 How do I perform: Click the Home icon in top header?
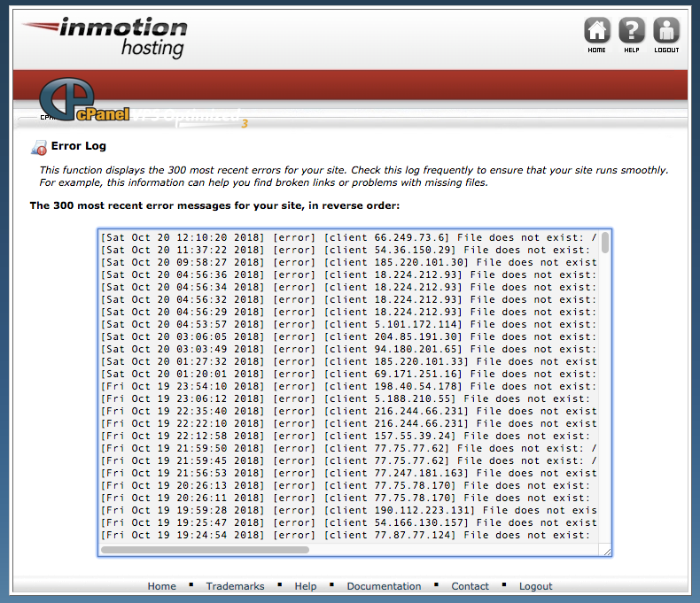click(596, 32)
